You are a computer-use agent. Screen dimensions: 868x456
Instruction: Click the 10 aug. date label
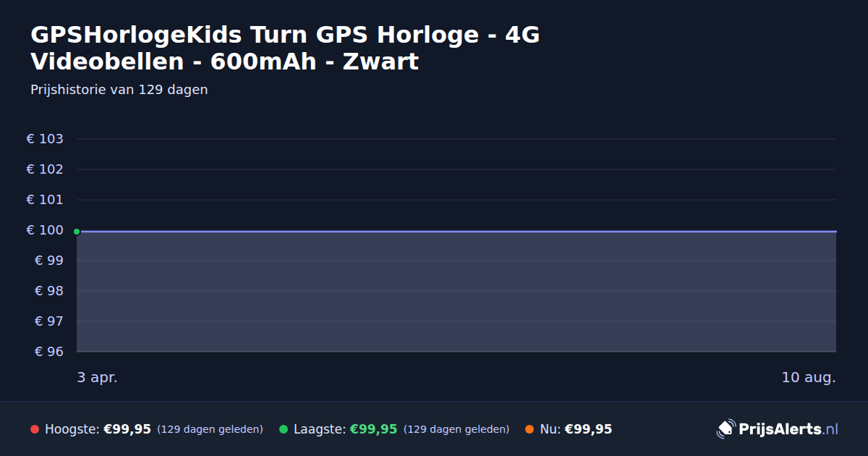pyautogui.click(x=809, y=377)
